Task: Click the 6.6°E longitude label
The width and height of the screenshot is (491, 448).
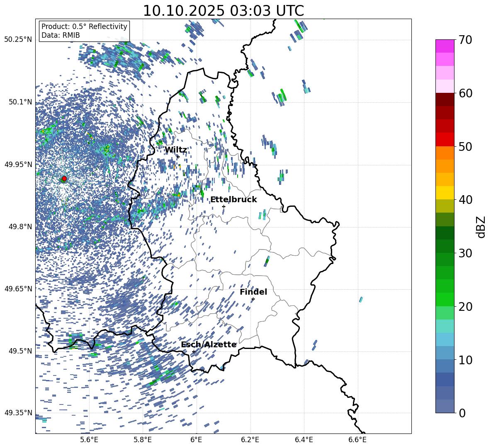Action: point(357,440)
